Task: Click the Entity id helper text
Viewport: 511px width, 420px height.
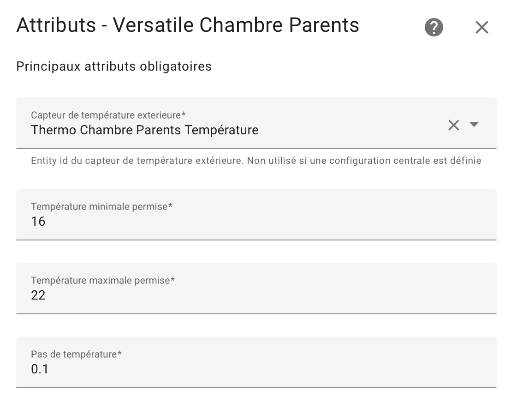Action: (x=256, y=161)
